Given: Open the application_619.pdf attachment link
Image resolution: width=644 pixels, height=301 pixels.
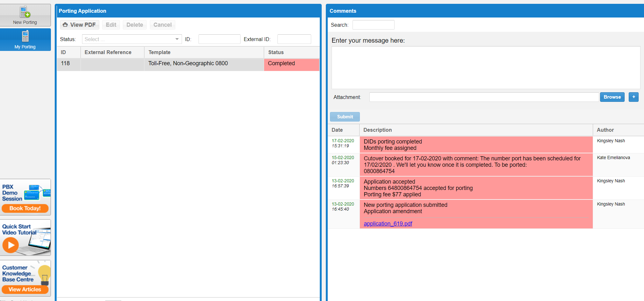Looking at the screenshot, I should coord(388,224).
